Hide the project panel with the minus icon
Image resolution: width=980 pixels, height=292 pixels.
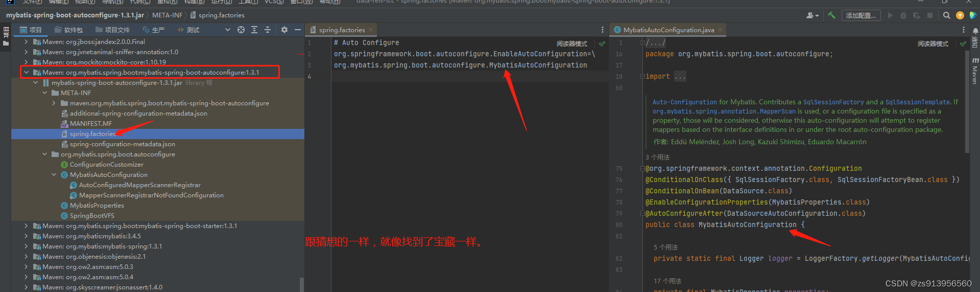[x=298, y=30]
